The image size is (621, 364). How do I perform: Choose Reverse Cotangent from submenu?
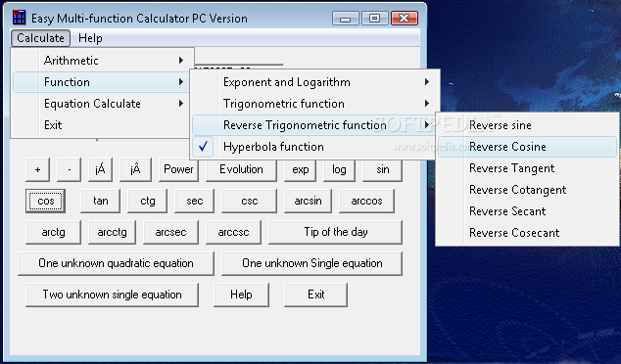(x=527, y=190)
